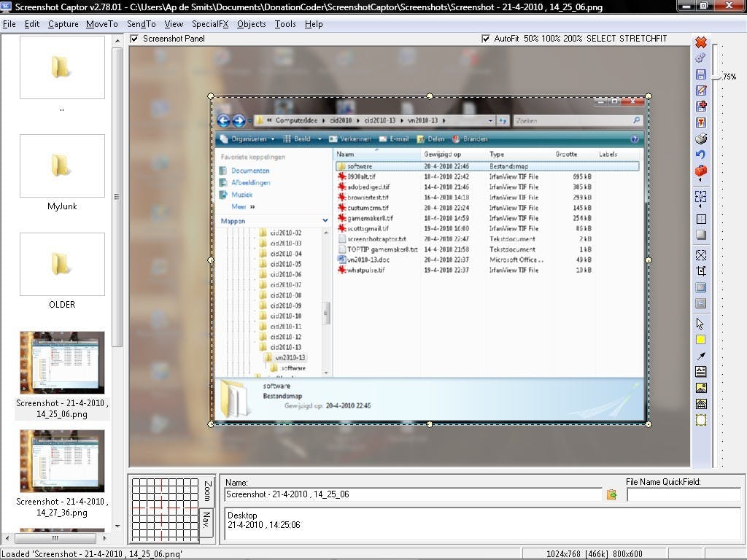Screen dimensions: 747x560
Task: Click the picture icon with ruler below it
Action: [701, 404]
